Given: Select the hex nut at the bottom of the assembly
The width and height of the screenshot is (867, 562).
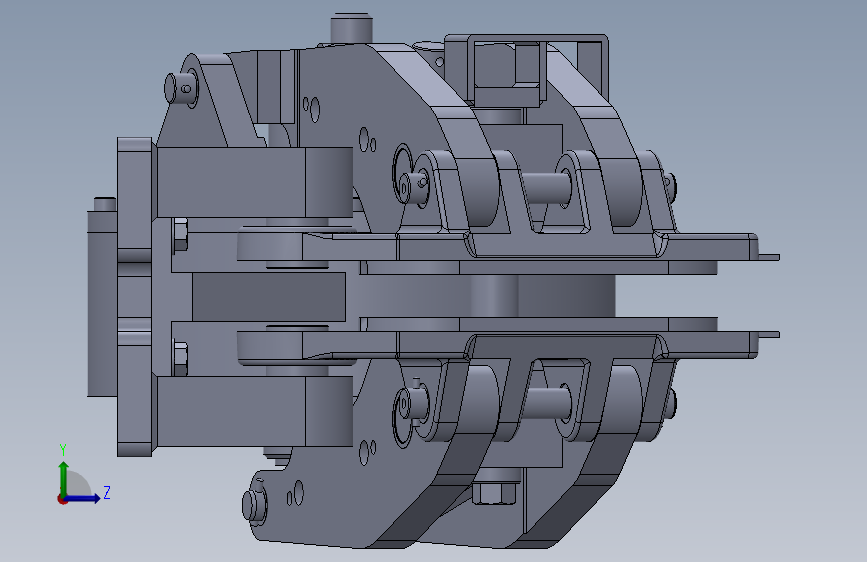Looking at the screenshot, I should pyautogui.click(x=494, y=493).
